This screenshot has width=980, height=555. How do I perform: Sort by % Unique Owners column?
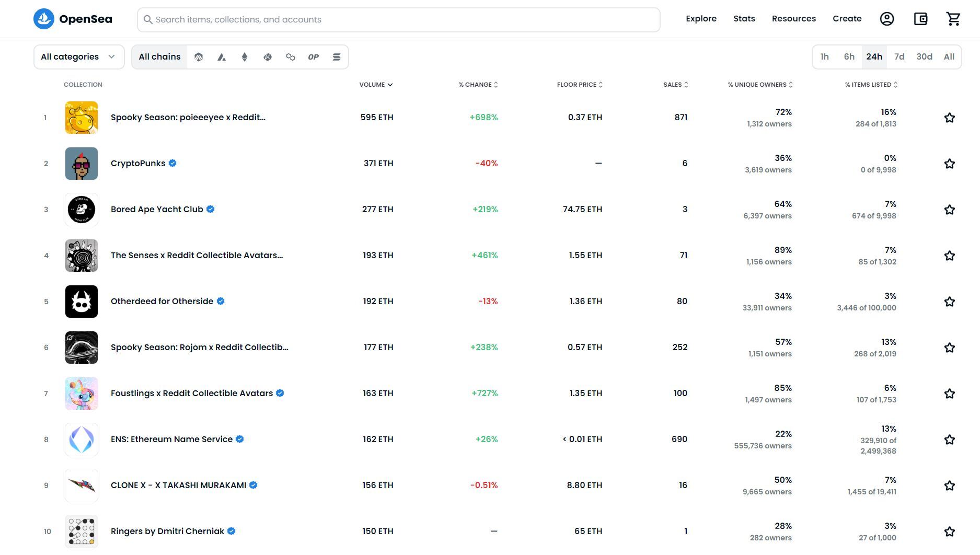(x=760, y=85)
